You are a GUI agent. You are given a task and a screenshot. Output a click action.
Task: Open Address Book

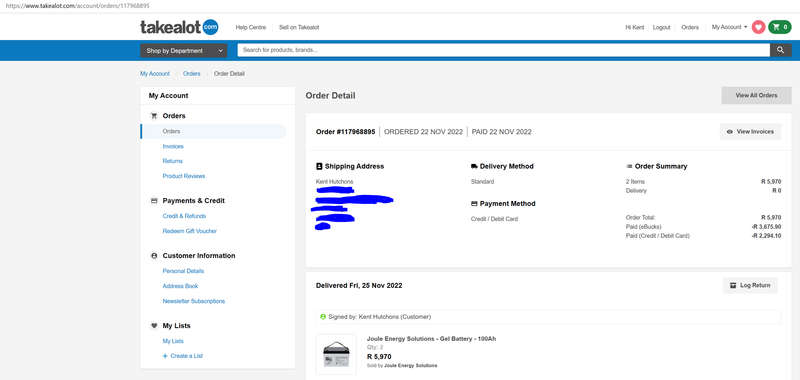[180, 286]
